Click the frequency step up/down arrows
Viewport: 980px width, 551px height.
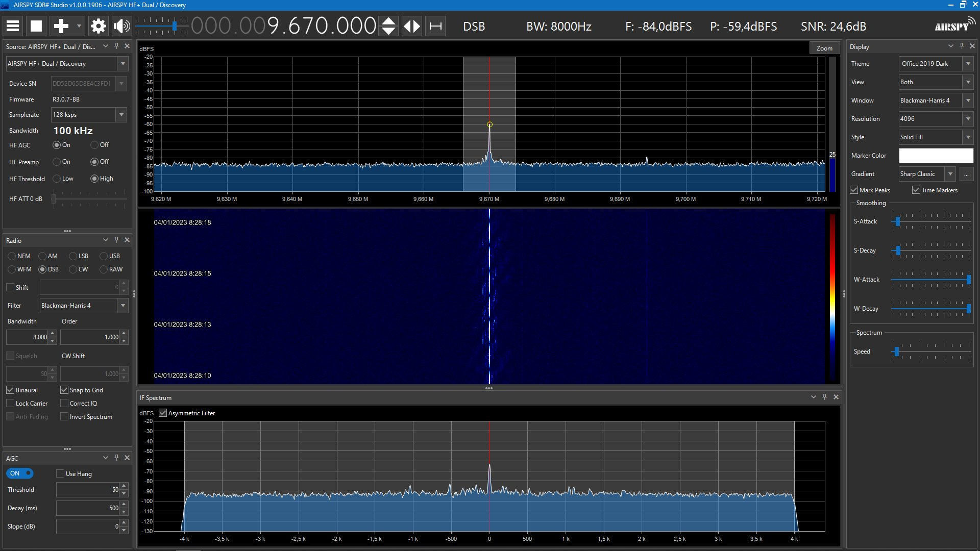click(x=389, y=26)
